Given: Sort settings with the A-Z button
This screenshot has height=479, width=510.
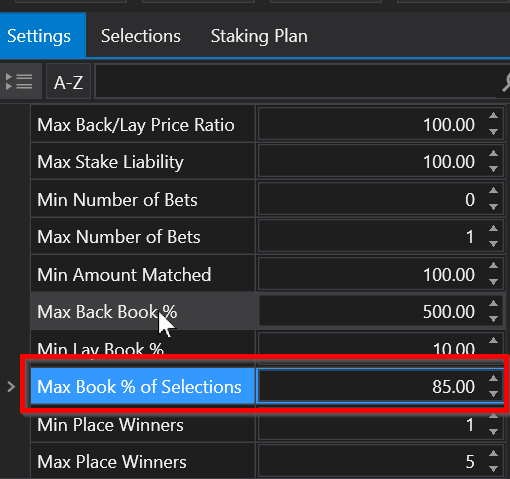Looking at the screenshot, I should pyautogui.click(x=68, y=82).
